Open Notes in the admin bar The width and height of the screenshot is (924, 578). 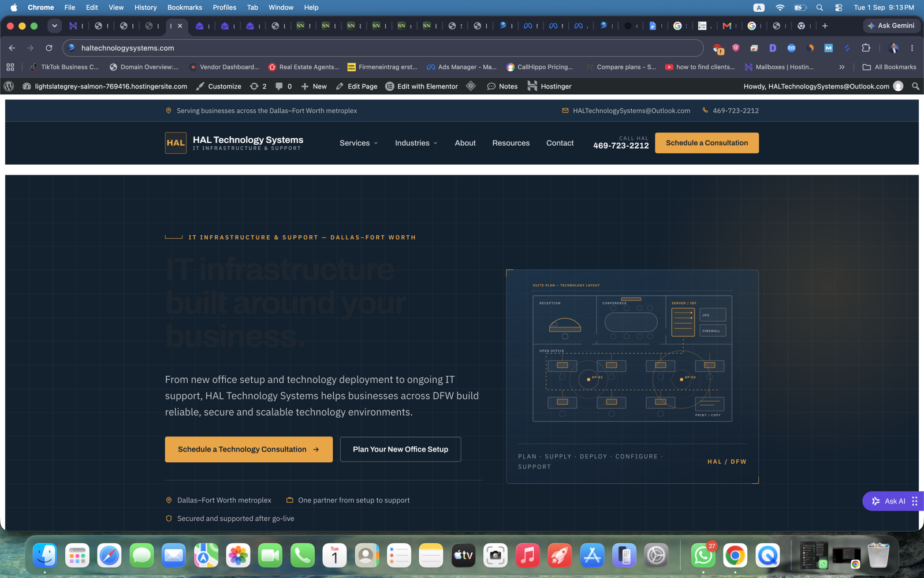[502, 86]
